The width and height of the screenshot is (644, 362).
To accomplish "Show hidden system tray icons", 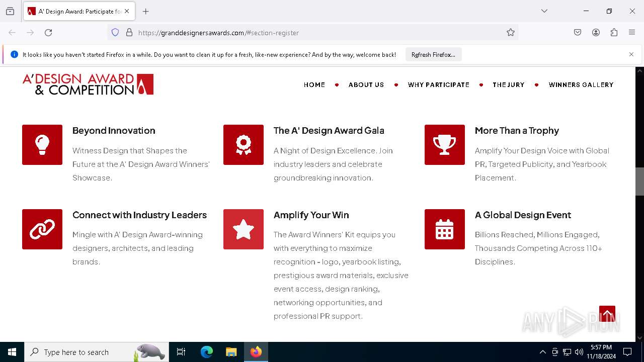I will coord(542,352).
